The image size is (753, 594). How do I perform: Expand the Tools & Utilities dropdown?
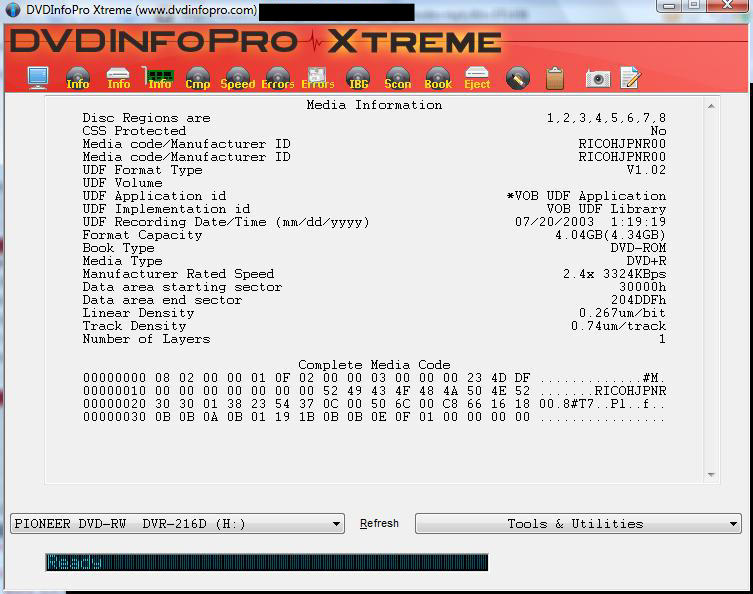[578, 523]
